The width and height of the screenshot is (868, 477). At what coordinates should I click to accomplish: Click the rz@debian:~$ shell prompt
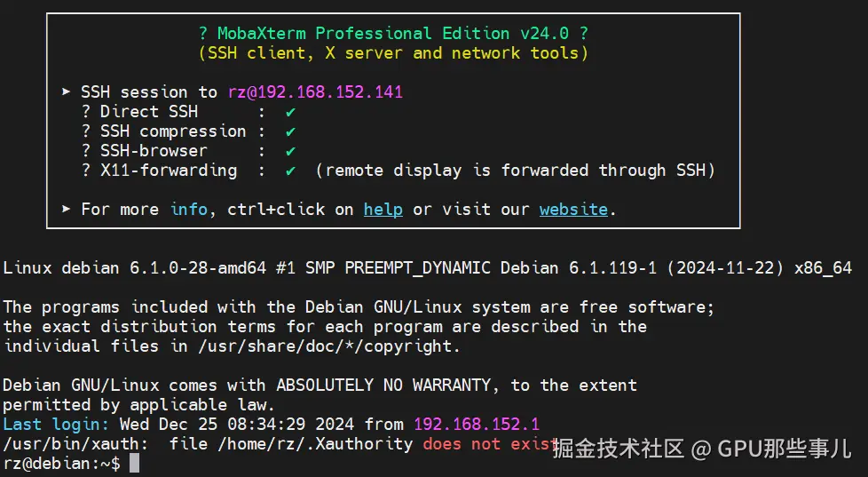[61, 464]
